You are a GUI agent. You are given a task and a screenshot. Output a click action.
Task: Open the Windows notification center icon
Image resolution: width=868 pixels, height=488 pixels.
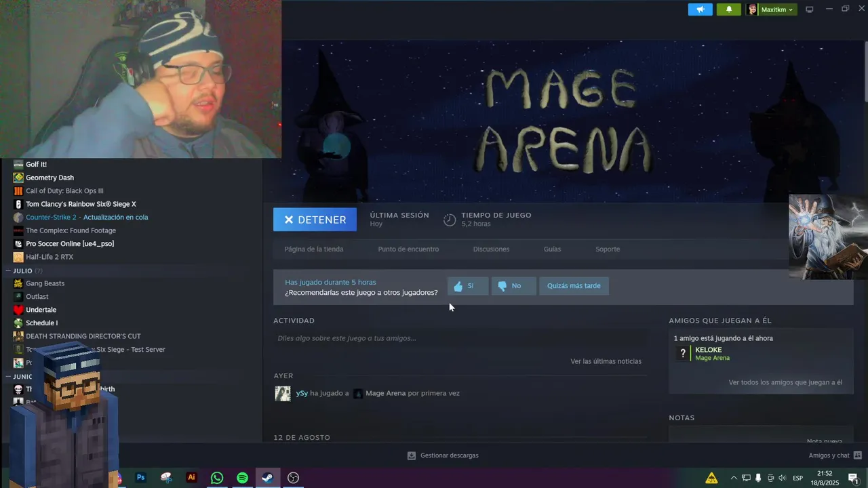853,478
